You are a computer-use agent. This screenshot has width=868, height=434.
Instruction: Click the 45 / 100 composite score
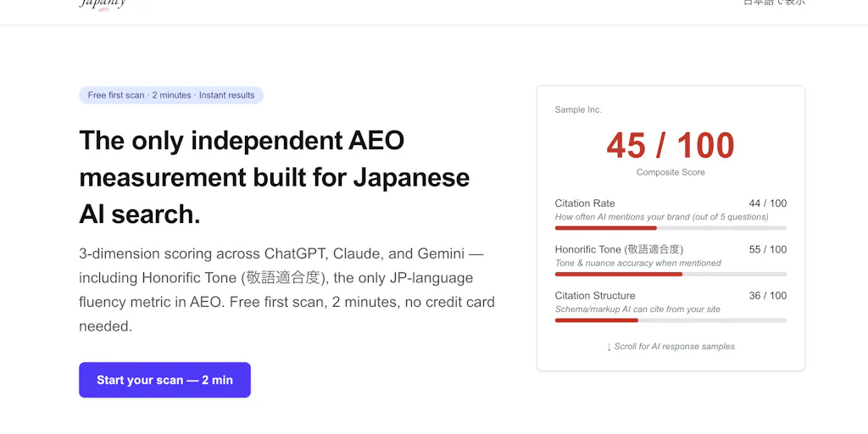tap(670, 146)
